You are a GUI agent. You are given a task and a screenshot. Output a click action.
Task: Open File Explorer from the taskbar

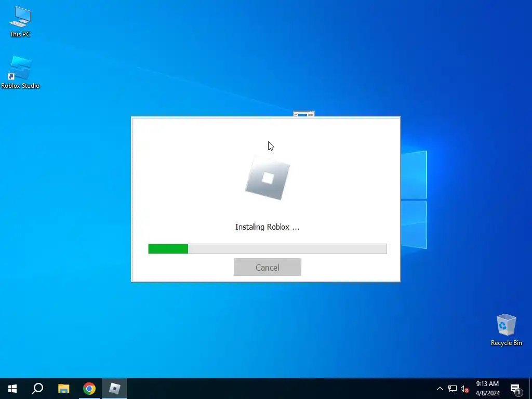pos(63,389)
